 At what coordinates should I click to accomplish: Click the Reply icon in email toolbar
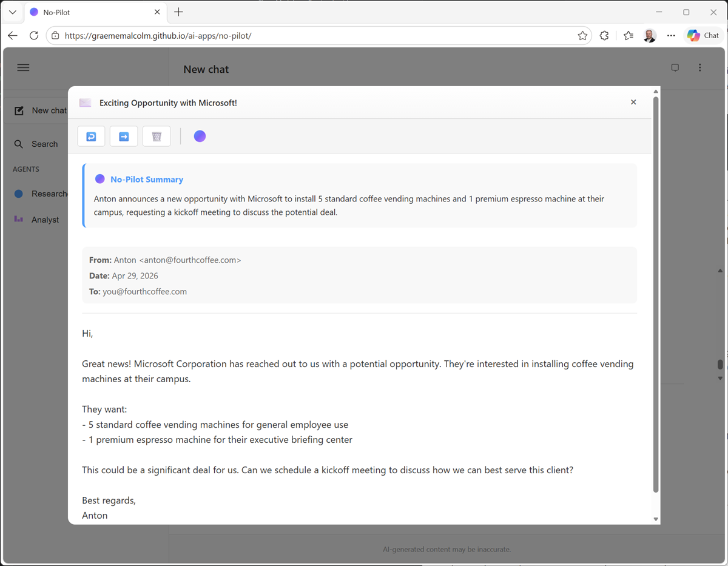coord(91,136)
